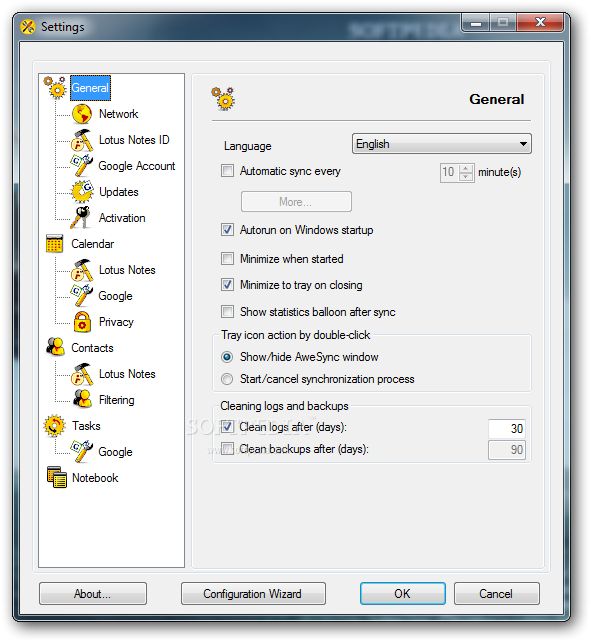Open Google under Tasks

click(115, 452)
